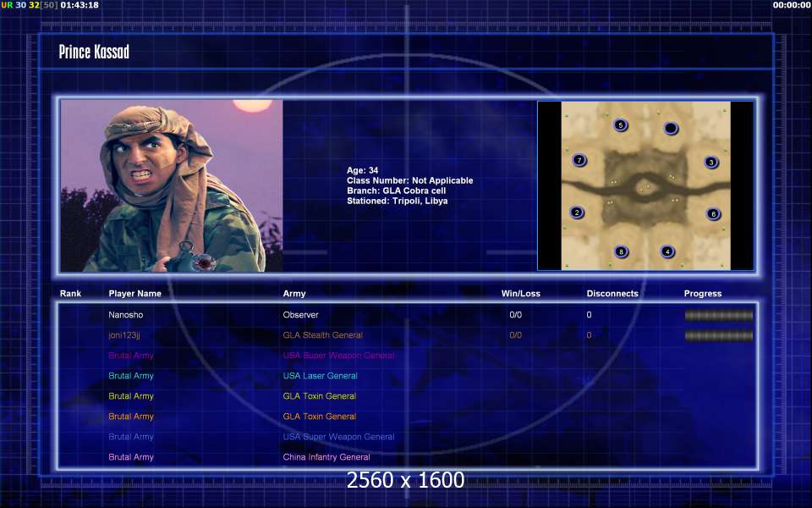Click joni123jj's disconnects value 0
This screenshot has height=508, width=812.
click(589, 335)
